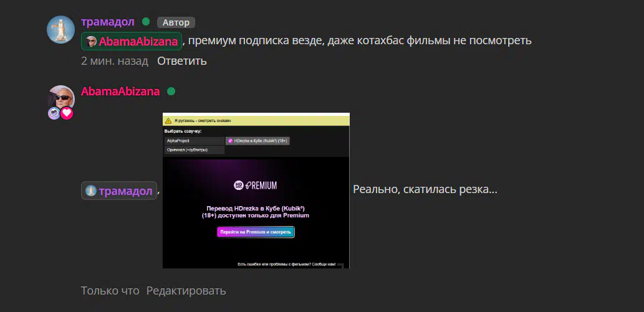The width and height of the screenshot is (644, 312).
Task: Select the AlphaProject voiceover option
Action: [193, 141]
